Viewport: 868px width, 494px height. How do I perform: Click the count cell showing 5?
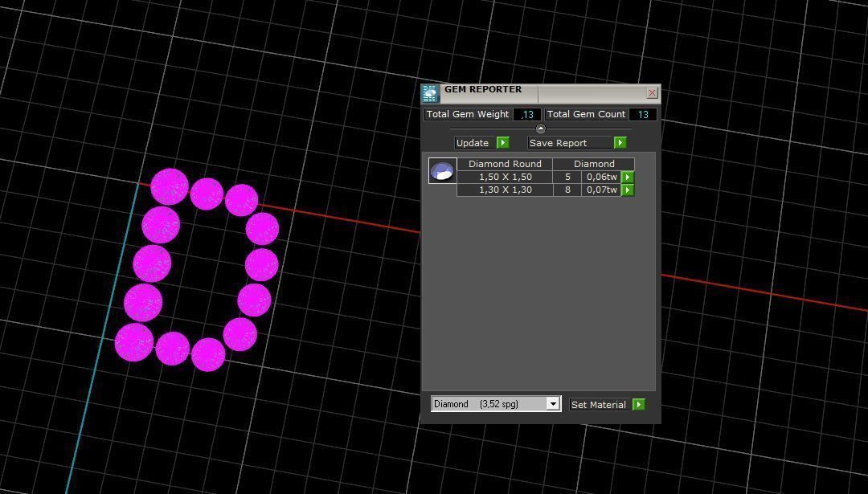click(567, 177)
